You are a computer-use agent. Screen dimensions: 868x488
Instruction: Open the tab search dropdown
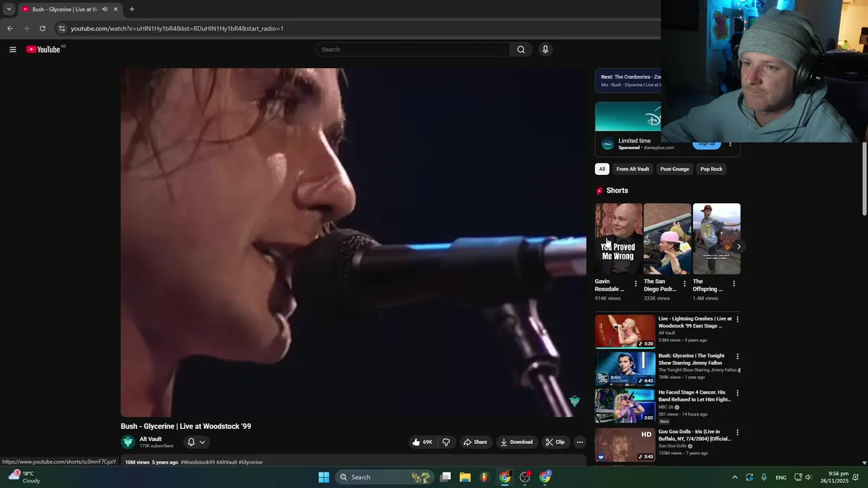(x=9, y=9)
